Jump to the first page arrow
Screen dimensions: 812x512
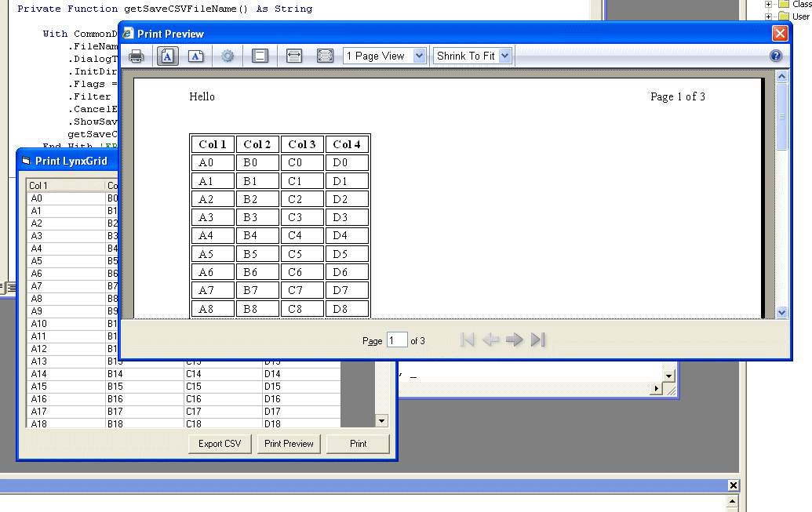click(x=468, y=340)
